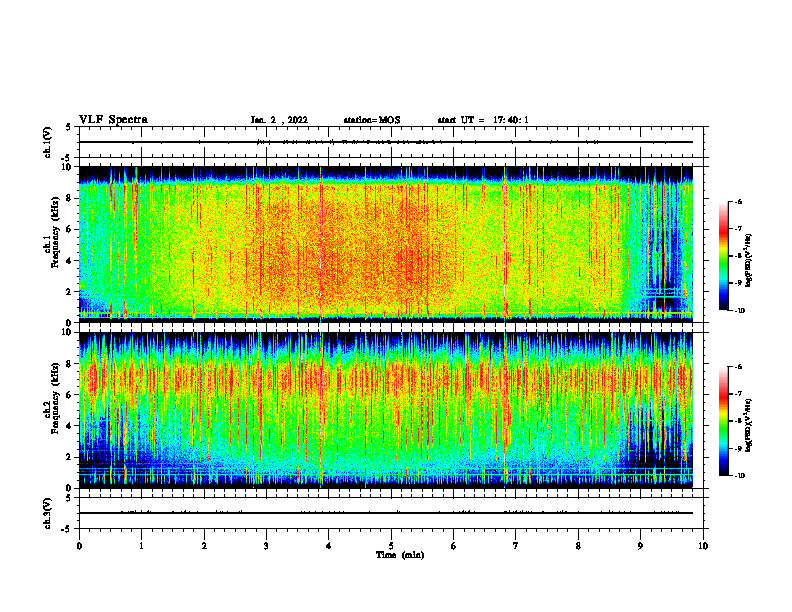792x612 pixels.
Task: Click the "ch.3(V)" axis label
Action: (x=48, y=513)
